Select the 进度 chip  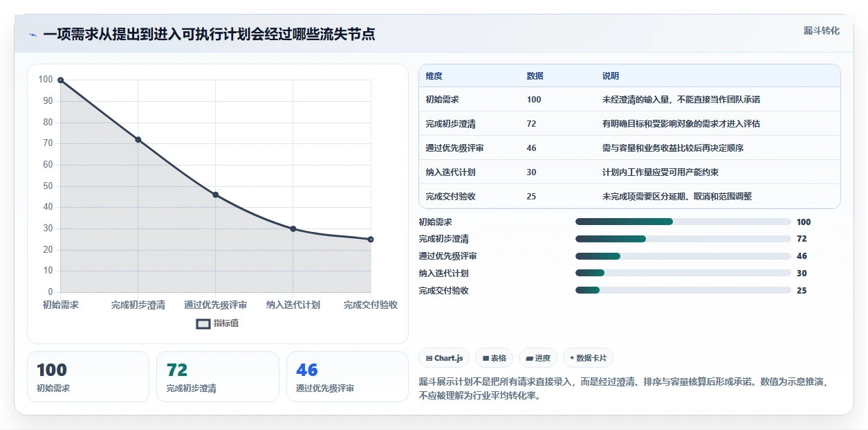(x=537, y=358)
